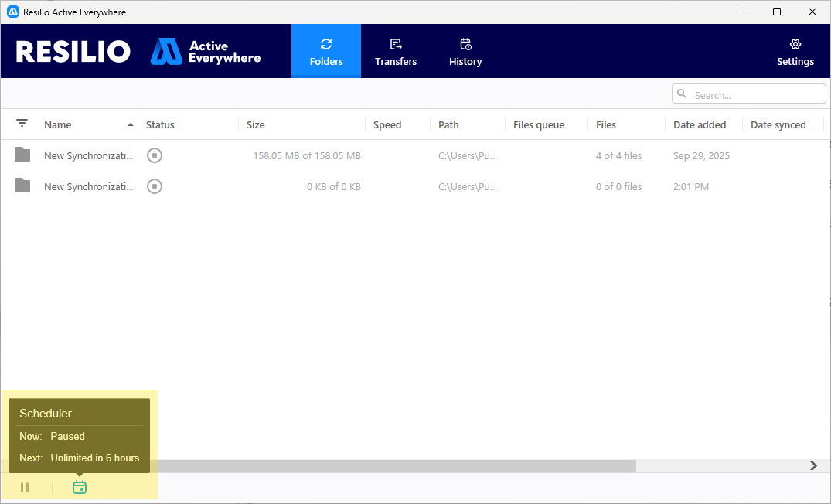Image resolution: width=831 pixels, height=504 pixels.
Task: Sort by the Size column header
Action: (x=256, y=124)
